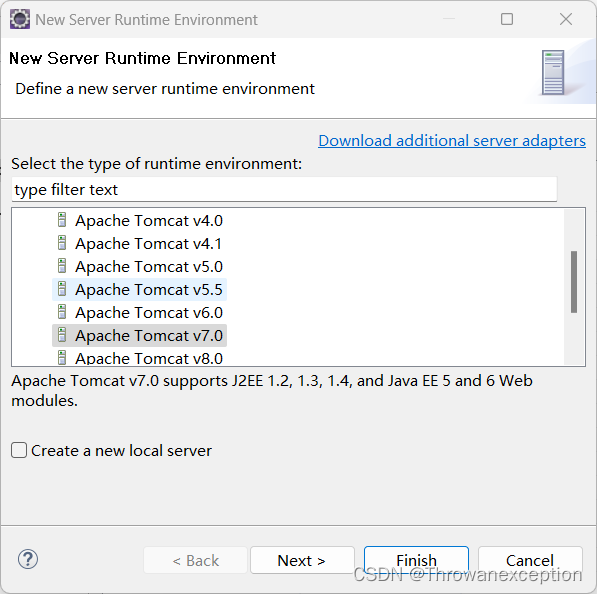Enable Create a new local server
597x594 pixels.
19,450
